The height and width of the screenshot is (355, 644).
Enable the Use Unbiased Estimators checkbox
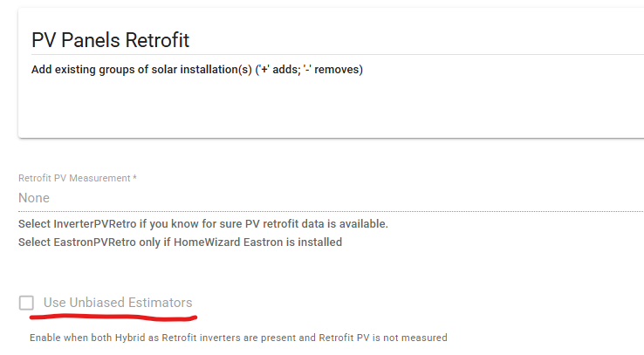click(x=27, y=303)
